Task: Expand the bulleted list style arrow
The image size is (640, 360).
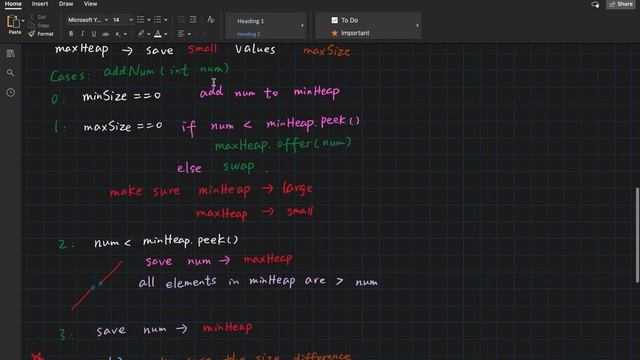Action: pyautogui.click(x=149, y=20)
